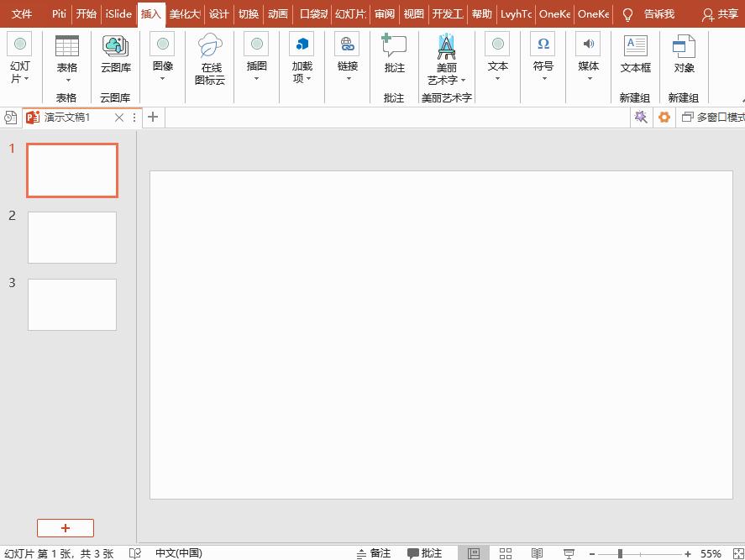Switch to the 设计 ribbon tab

218,13
